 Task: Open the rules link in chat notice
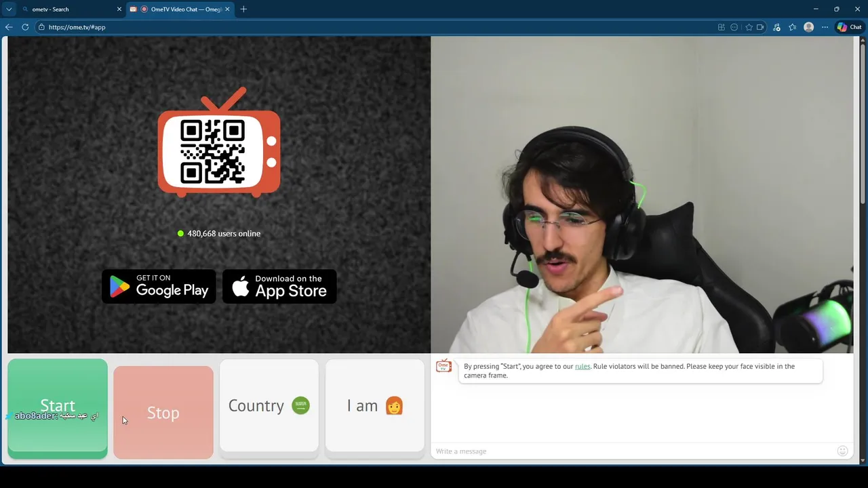pyautogui.click(x=583, y=366)
